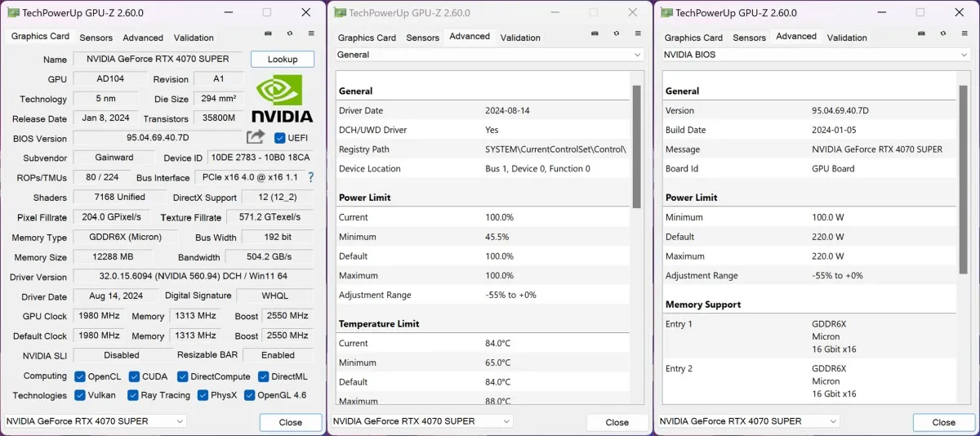Click Close button in General Advanced window
Image resolution: width=980 pixels, height=436 pixels.
(617, 422)
